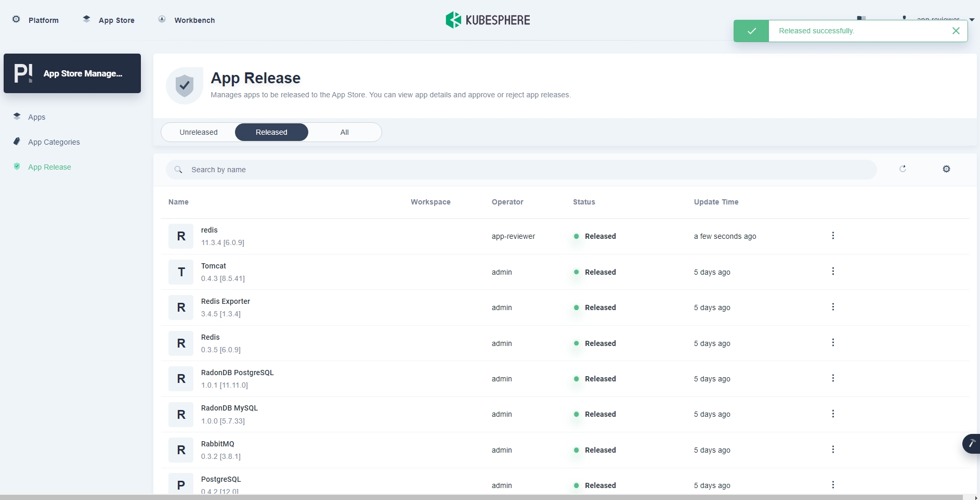Switch to the All tab
The height and width of the screenshot is (500, 980).
pyautogui.click(x=344, y=132)
